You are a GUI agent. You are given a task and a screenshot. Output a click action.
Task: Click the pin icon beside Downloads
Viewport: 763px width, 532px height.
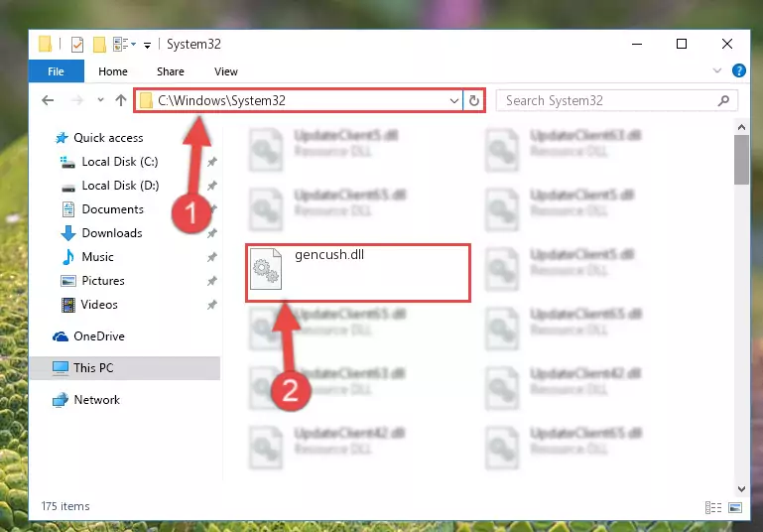[212, 233]
